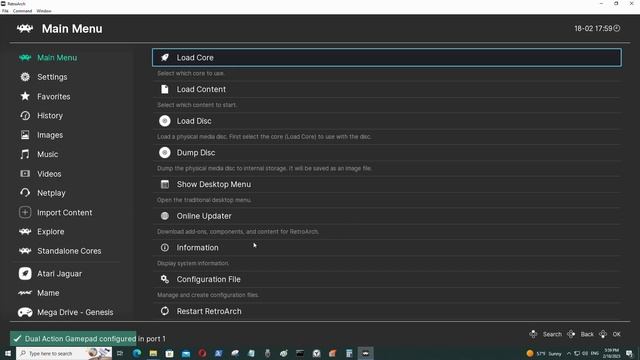Screen dimensions: 640x360
Task: Select Main Menu in the sidebar
Action: (57, 58)
